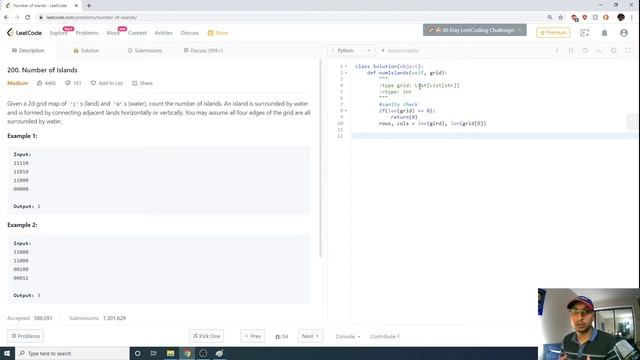The image size is (640, 360).
Task: Click the dislike count icon
Action: pos(68,83)
